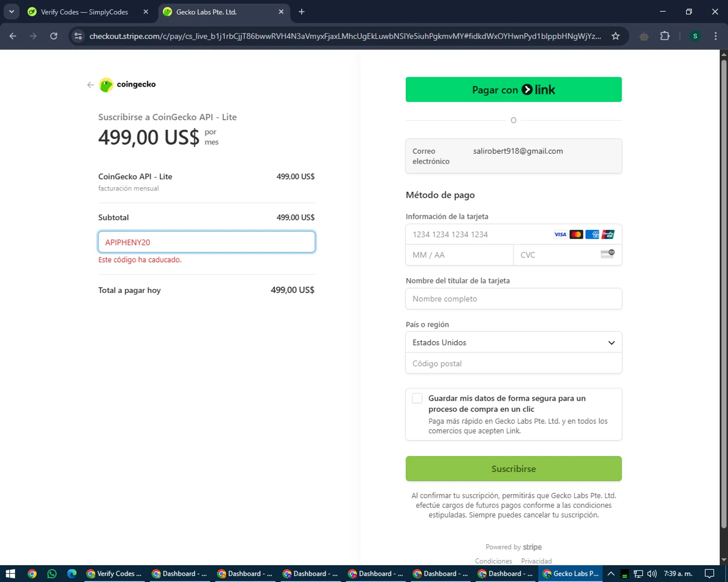Open the Windows Start menu

[10, 574]
